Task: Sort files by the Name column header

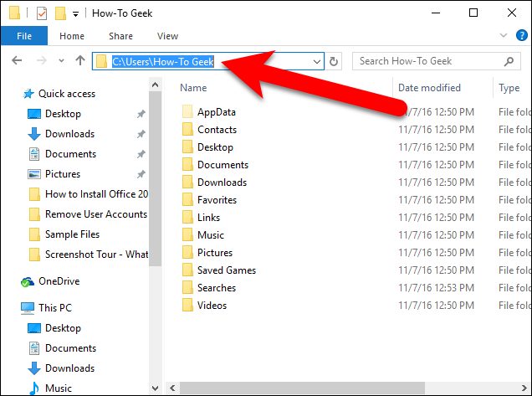Action: [193, 88]
